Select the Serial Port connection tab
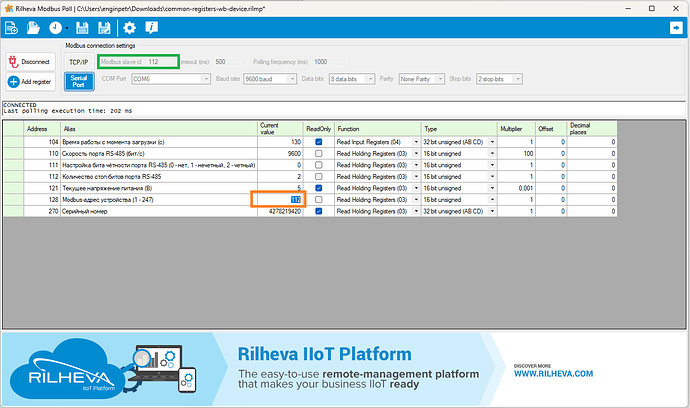The height and width of the screenshot is (408, 690). coord(79,80)
